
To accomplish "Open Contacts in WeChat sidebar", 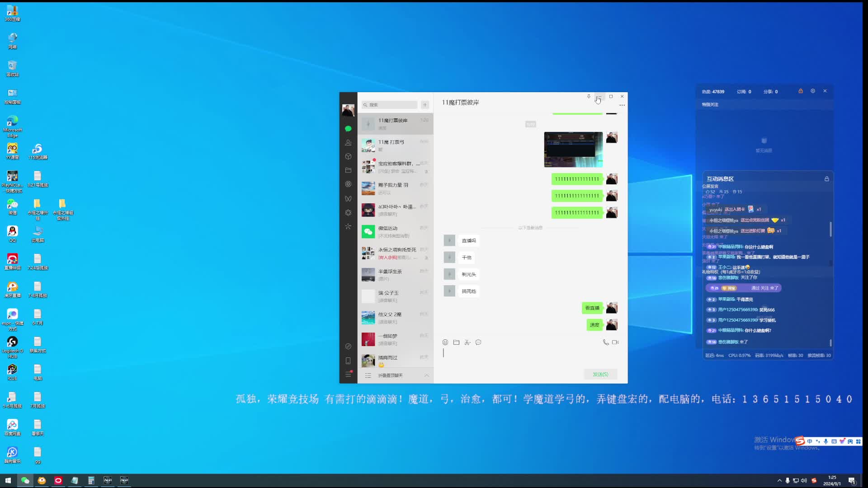I will coord(348,142).
